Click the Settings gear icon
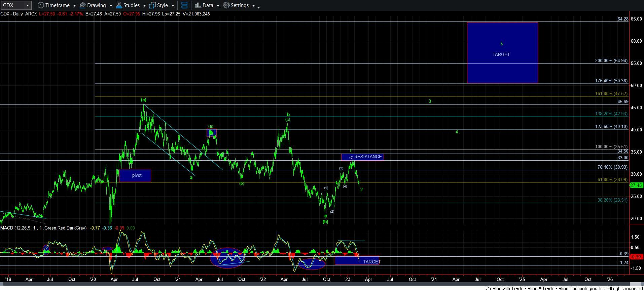The width and height of the screenshot is (644, 291). [226, 5]
